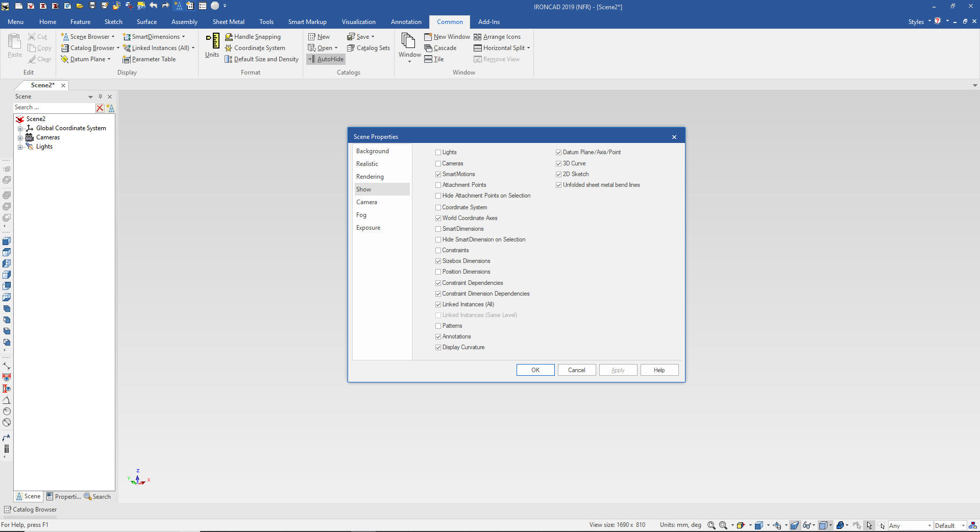This screenshot has width=980, height=532.
Task: Clear the Scene search with red X
Action: (100, 108)
